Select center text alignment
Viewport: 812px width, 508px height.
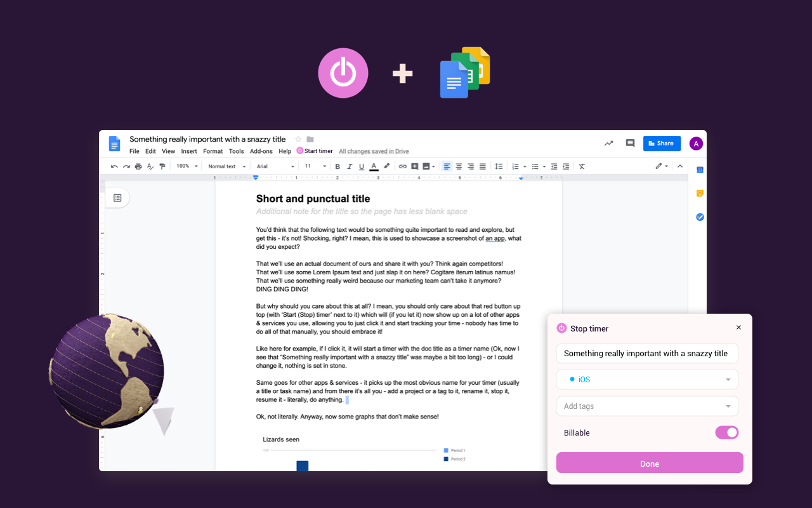click(x=458, y=166)
